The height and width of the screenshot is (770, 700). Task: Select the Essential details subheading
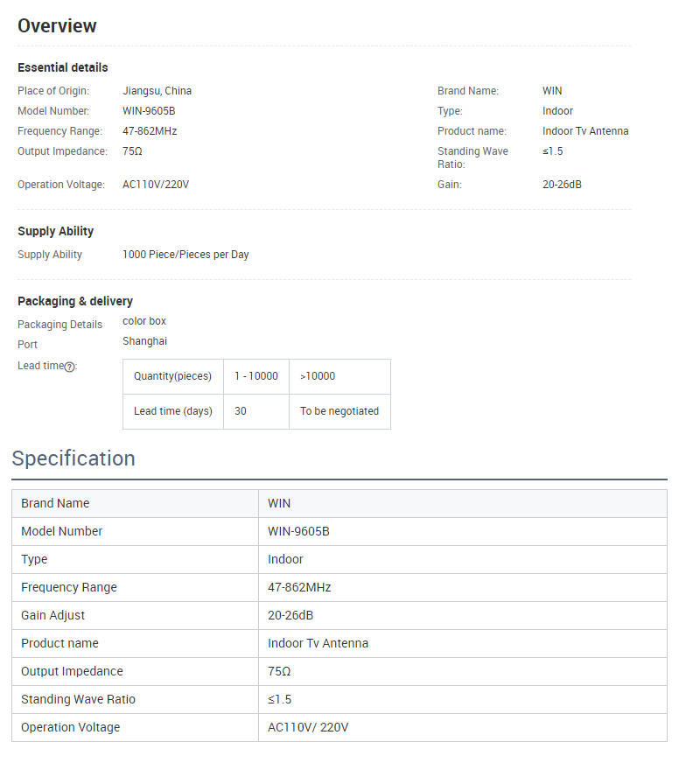(x=63, y=67)
